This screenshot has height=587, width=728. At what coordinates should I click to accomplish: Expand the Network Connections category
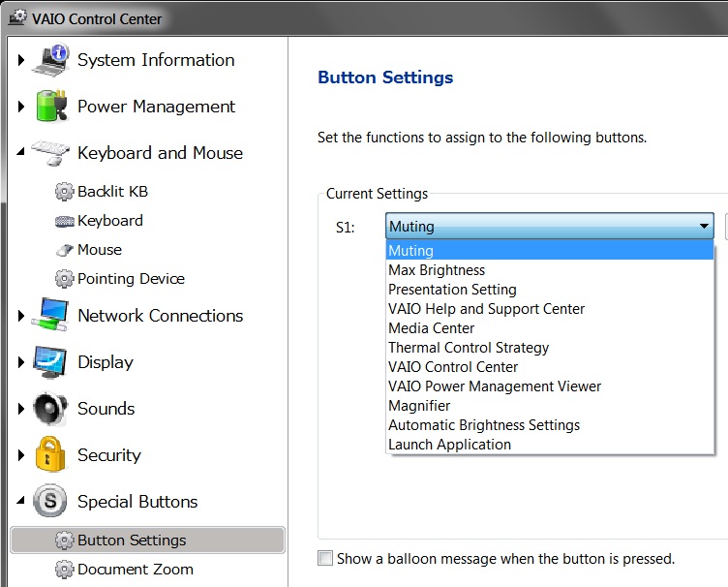21,316
